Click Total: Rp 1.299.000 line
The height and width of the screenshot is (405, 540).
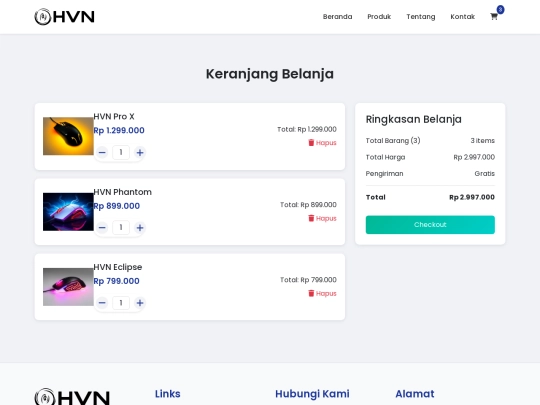pyautogui.click(x=307, y=129)
